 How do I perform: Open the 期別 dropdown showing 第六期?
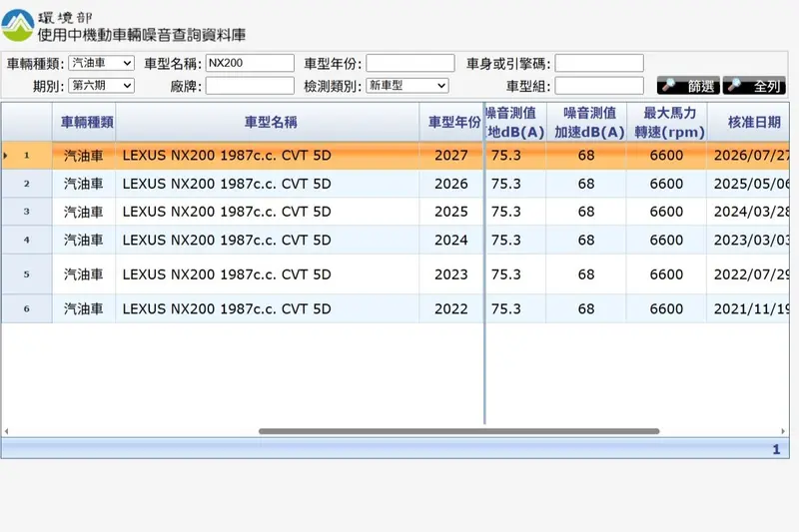point(102,86)
